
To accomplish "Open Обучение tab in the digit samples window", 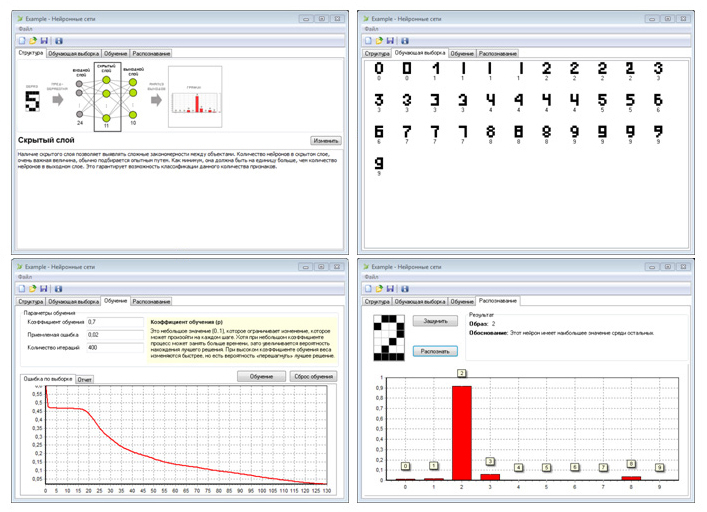I will [462, 54].
